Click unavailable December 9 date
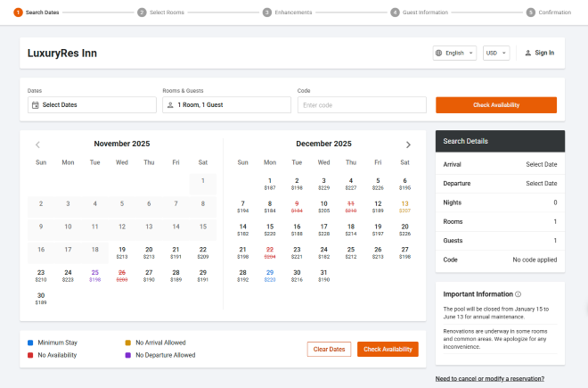The width and height of the screenshot is (588, 388). click(x=297, y=207)
